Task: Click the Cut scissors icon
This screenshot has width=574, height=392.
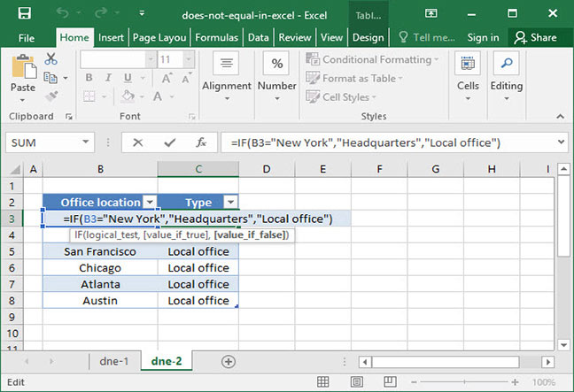Action: [50, 58]
